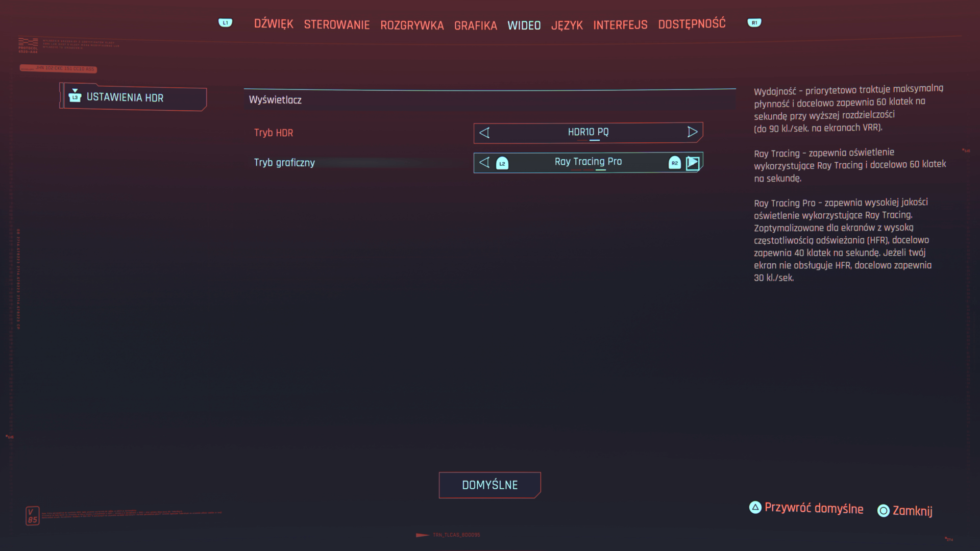Open the GRAFIKA settings tab
The image size is (980, 551).
[475, 26]
